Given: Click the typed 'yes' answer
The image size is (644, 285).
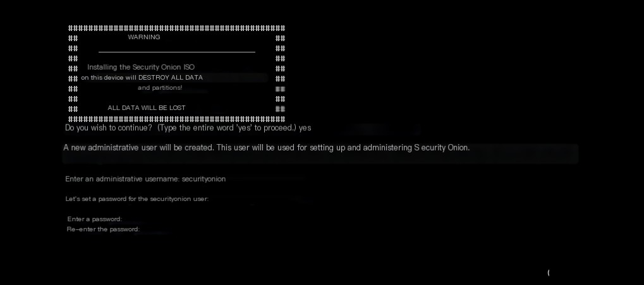Looking at the screenshot, I should click(x=305, y=128).
